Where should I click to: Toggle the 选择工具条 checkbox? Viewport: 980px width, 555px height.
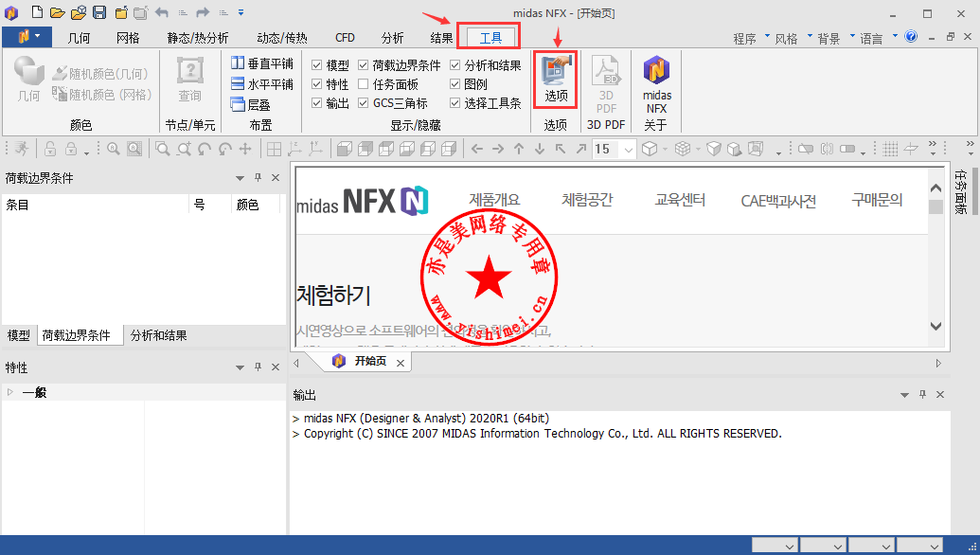click(x=455, y=103)
